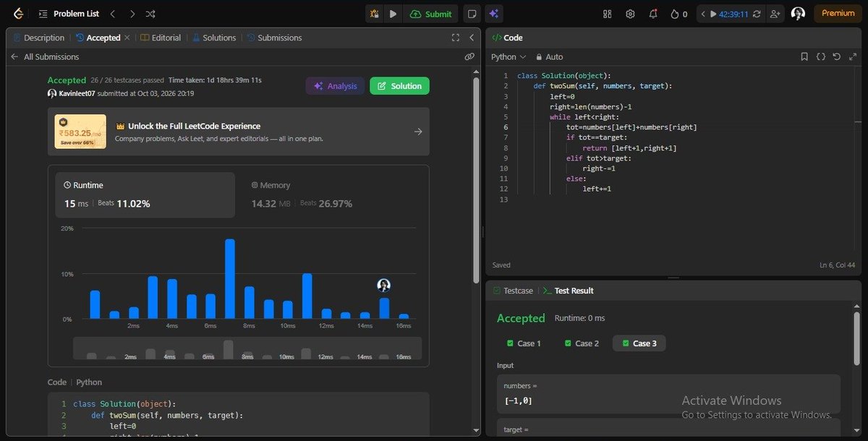Switch to the Editorial tab
Screen dimensions: 868x441
tap(161, 38)
